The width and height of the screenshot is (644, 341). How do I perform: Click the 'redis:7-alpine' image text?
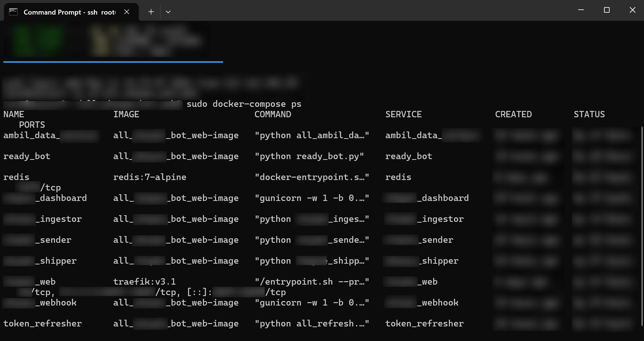[x=150, y=177]
